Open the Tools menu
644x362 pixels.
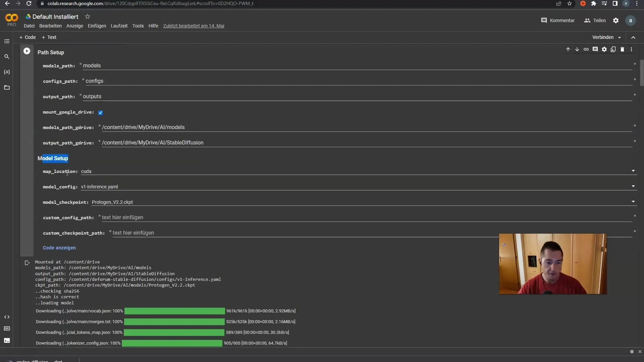(x=138, y=26)
